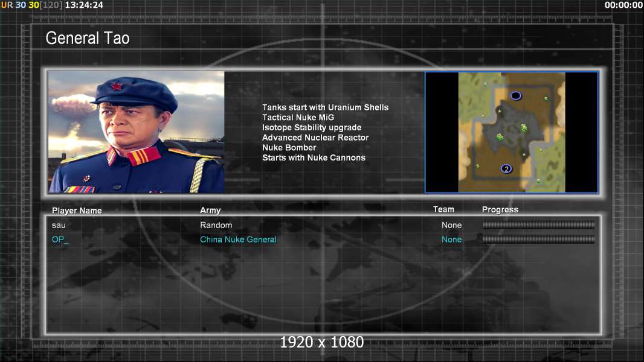
Task: Click 'Tanks start with Uranium Shells' text
Action: pyautogui.click(x=325, y=107)
